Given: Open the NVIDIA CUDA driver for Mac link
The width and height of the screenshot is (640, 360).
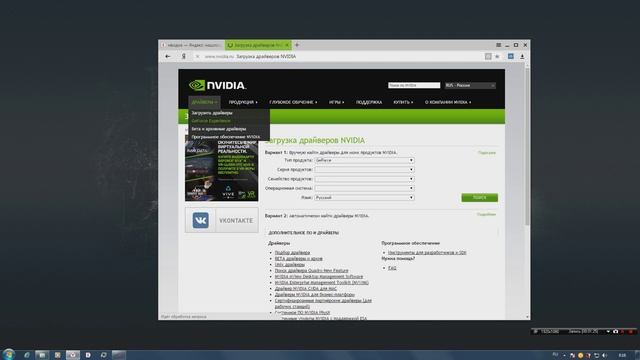Looking at the screenshot, I should tap(306, 289).
